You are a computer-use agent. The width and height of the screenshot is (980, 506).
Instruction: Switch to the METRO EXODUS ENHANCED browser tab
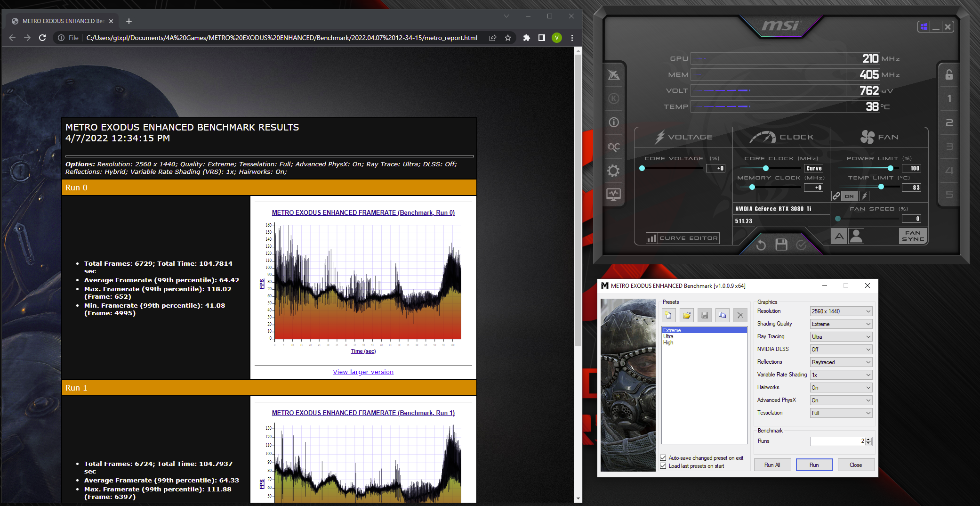[63, 21]
